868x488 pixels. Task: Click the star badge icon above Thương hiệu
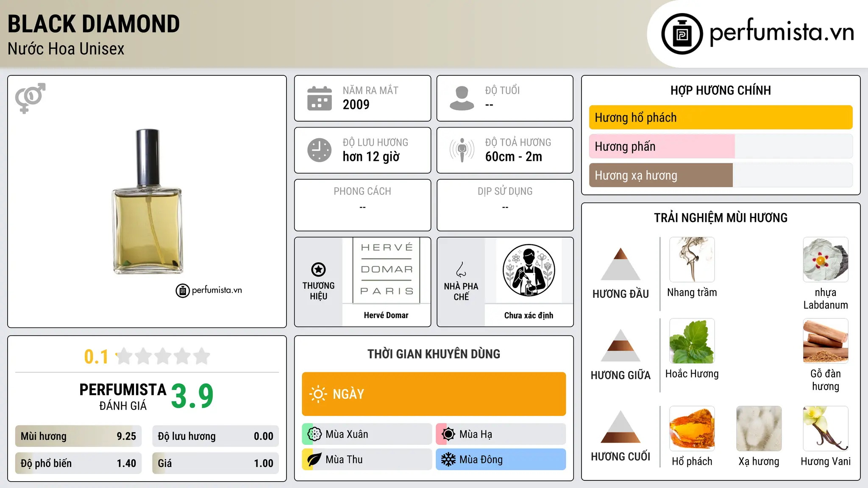coord(318,269)
